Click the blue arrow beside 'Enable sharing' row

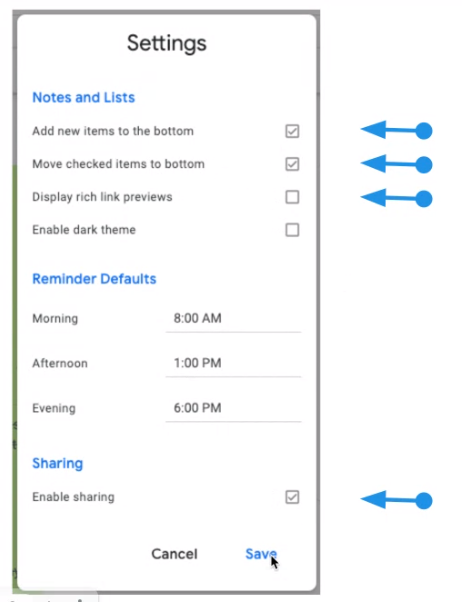tap(396, 500)
